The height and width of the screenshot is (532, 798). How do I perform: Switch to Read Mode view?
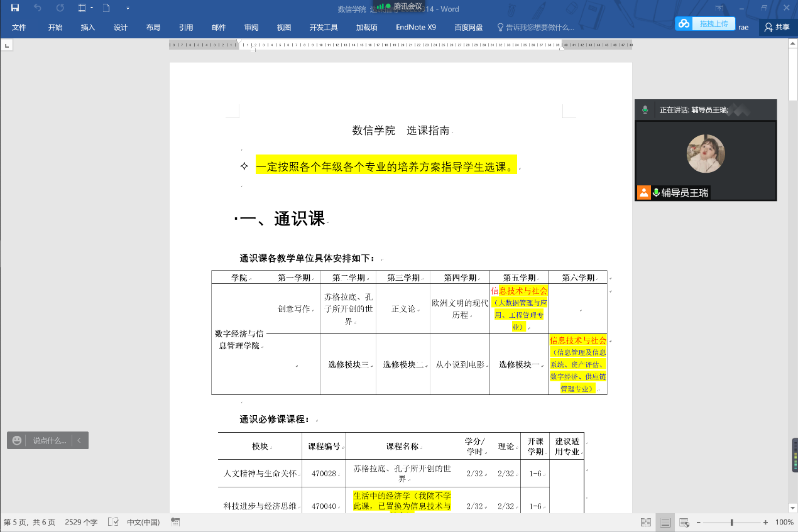point(645,523)
